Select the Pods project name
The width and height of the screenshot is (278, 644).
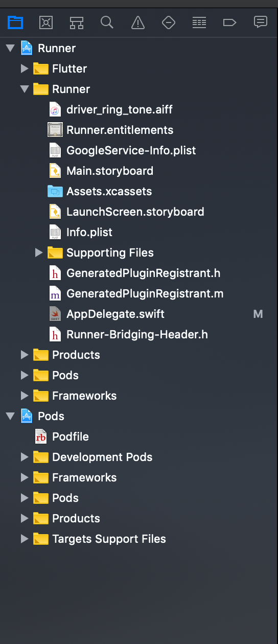[51, 416]
